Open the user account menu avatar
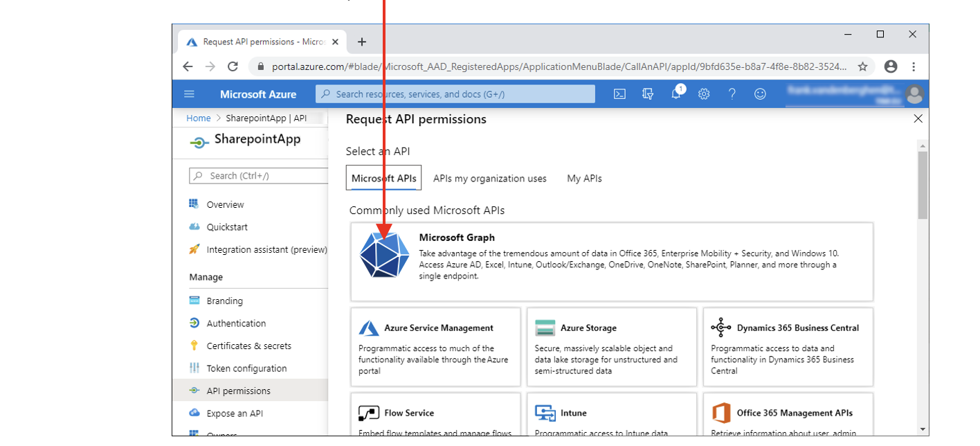980x446 pixels. 914,94
